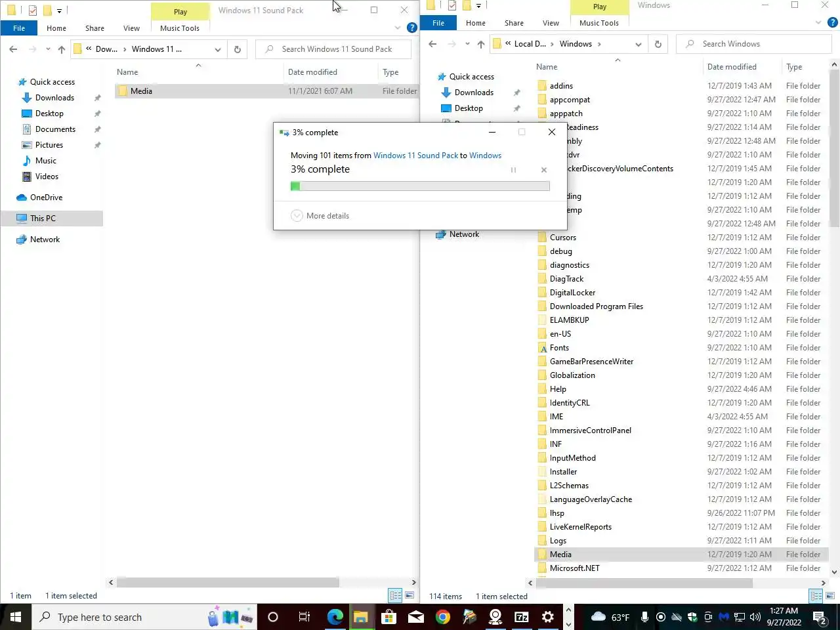The image size is (840, 630).
Task: Open the Quick Access Toolbar dropdown in the left window
Action: point(59,10)
